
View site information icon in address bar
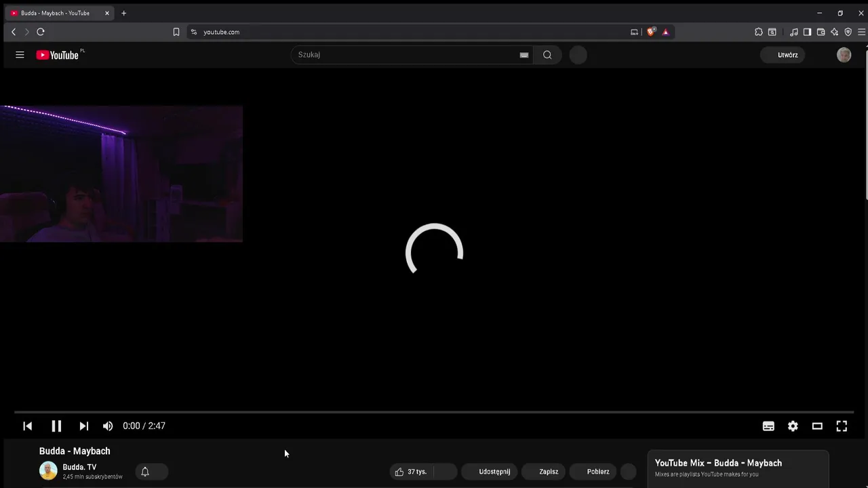pos(194,32)
